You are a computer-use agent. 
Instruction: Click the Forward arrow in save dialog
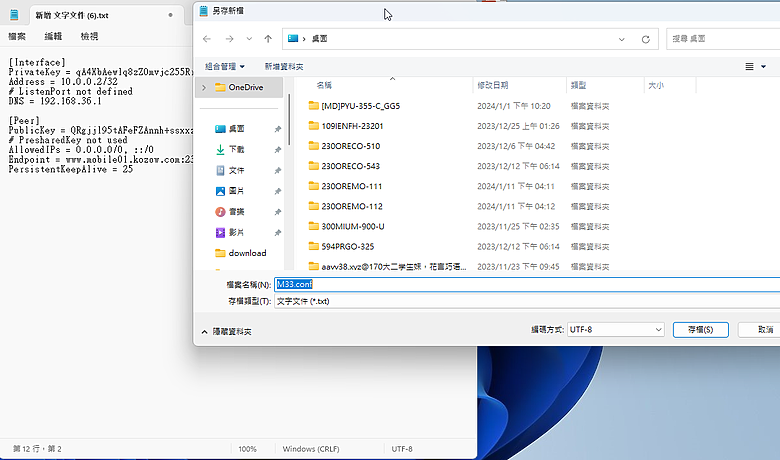point(229,39)
